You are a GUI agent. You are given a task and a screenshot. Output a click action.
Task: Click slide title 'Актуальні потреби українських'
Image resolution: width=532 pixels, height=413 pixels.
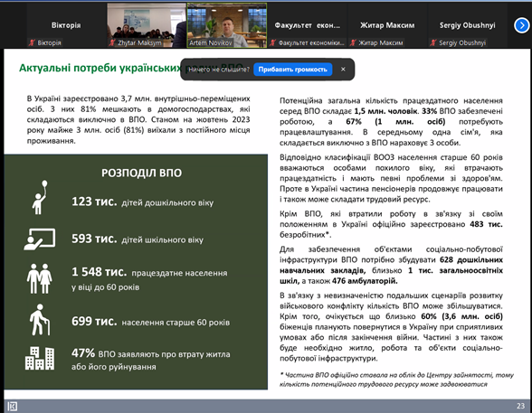(100, 68)
